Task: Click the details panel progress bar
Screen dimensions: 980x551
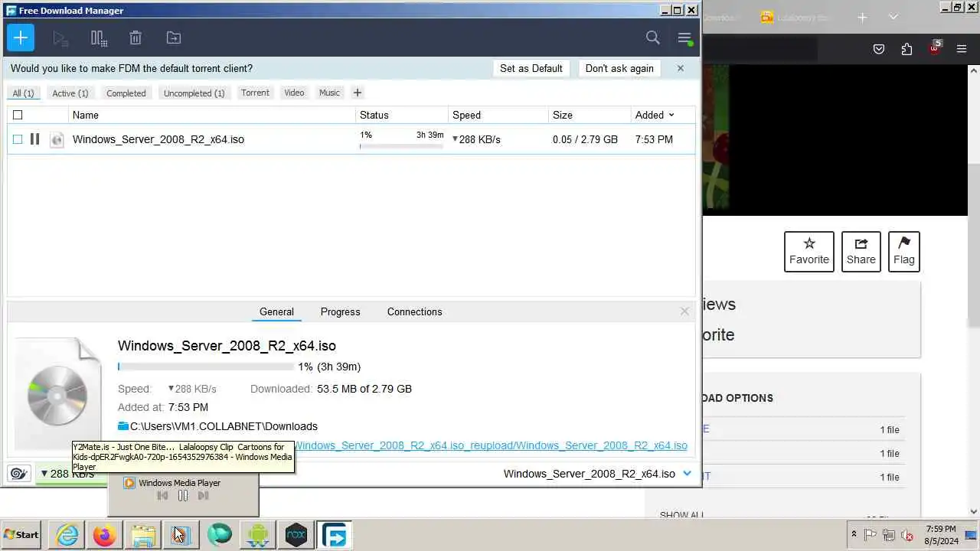Action: point(206,367)
